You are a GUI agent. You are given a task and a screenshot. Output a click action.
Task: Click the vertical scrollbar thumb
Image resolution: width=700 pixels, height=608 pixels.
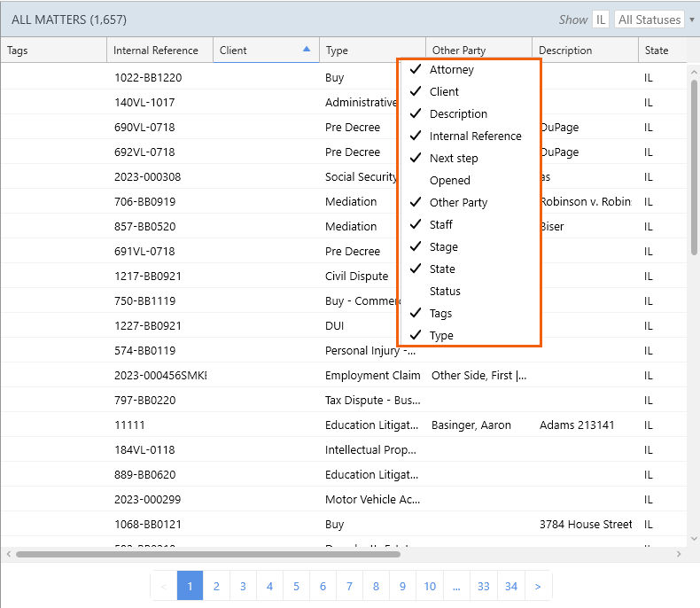coord(694,168)
